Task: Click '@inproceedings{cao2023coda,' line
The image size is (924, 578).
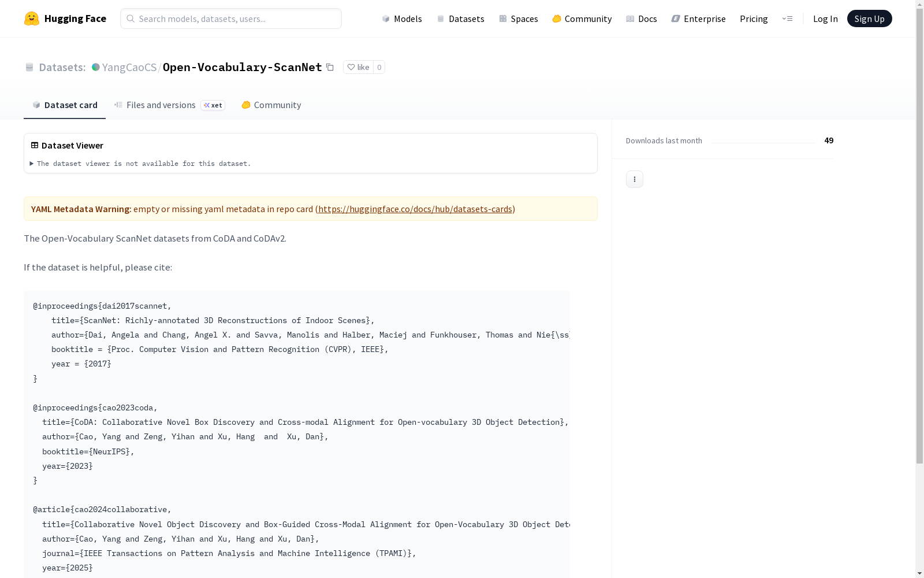Action: point(95,407)
